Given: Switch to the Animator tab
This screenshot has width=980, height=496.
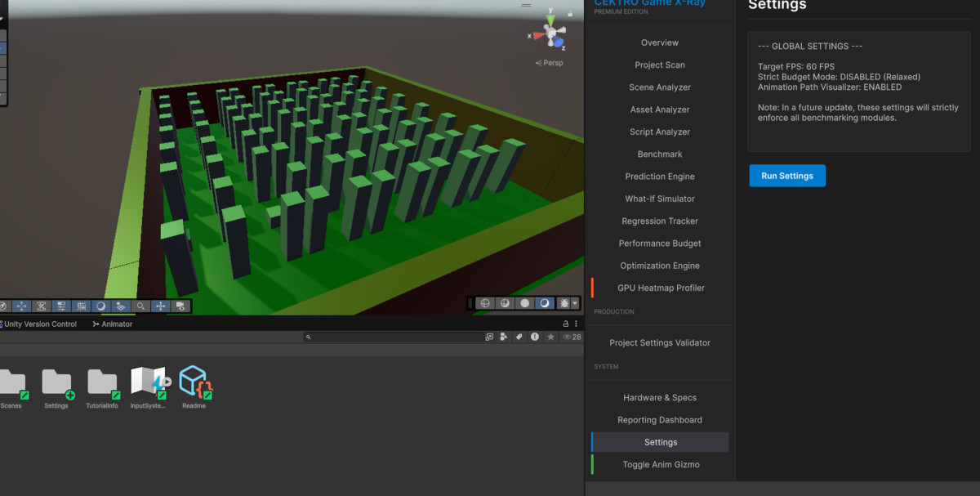Looking at the screenshot, I should point(113,324).
